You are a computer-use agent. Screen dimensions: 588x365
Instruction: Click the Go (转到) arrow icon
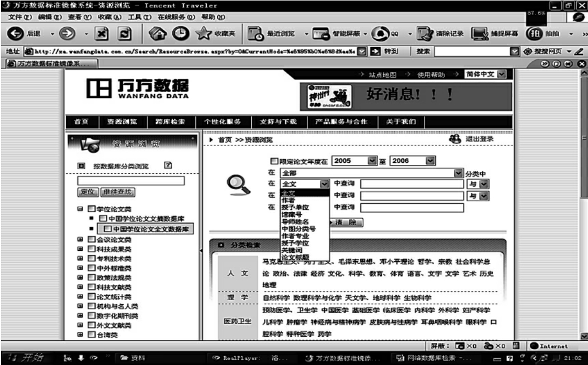click(375, 51)
